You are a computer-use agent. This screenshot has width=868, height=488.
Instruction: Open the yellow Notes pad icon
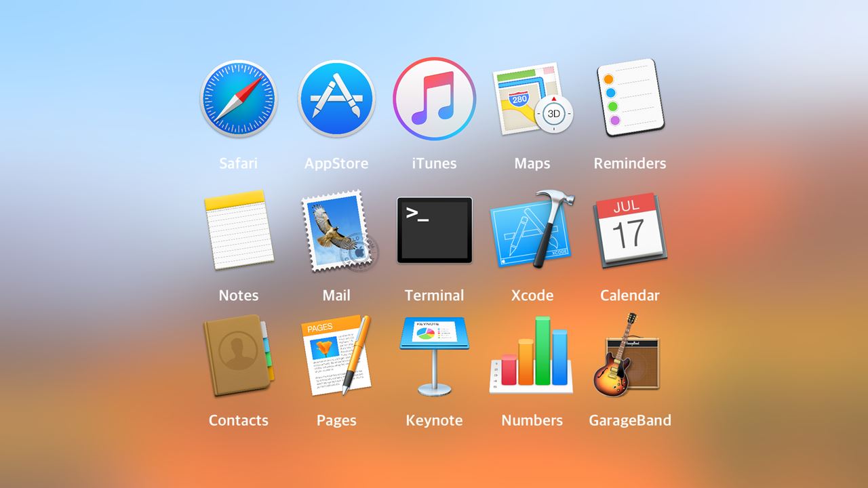pyautogui.click(x=239, y=230)
